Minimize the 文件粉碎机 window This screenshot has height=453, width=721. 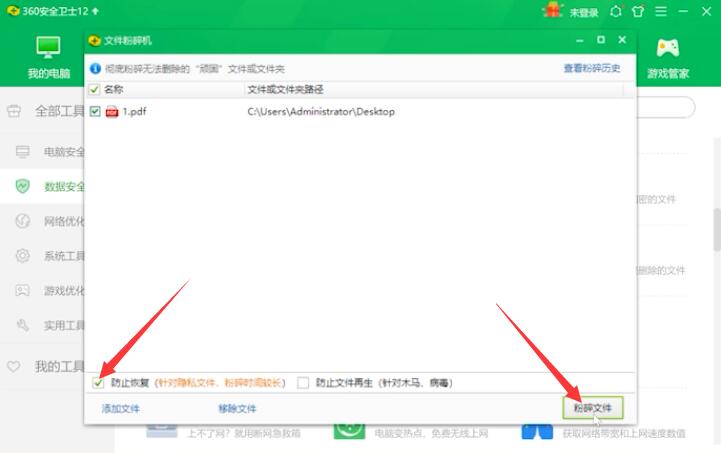tap(579, 40)
